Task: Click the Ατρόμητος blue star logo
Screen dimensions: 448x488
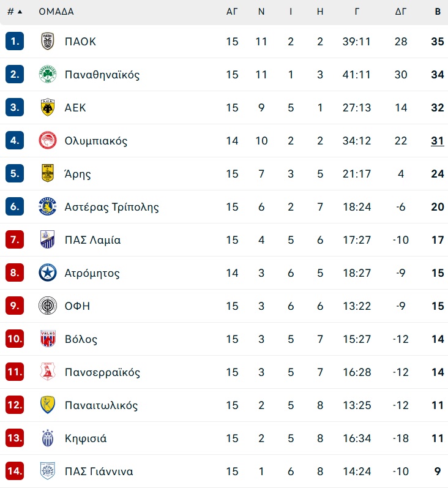Action: [48, 272]
